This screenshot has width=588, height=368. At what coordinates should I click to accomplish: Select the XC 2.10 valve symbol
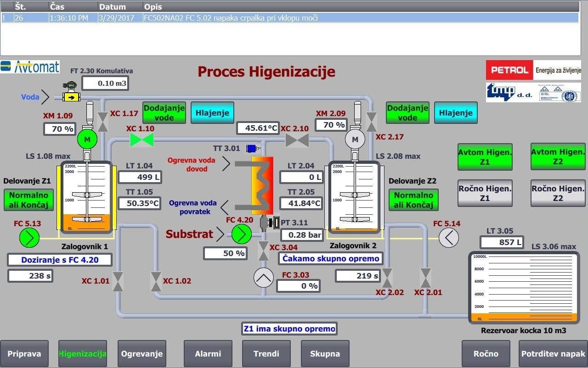click(x=297, y=140)
